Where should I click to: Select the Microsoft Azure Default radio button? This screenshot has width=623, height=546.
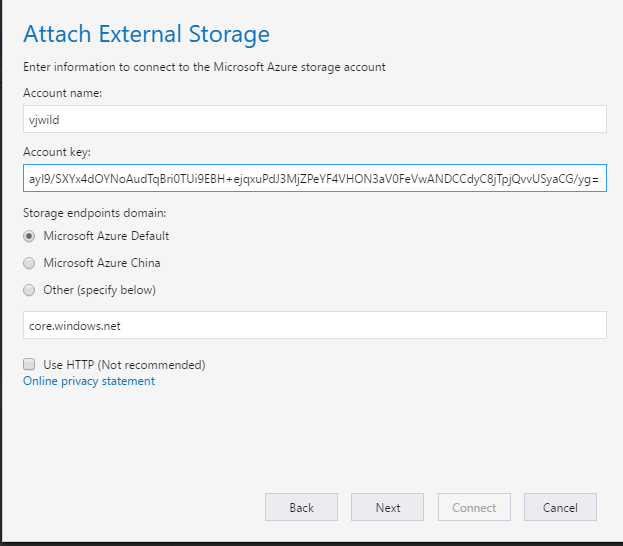(30, 236)
